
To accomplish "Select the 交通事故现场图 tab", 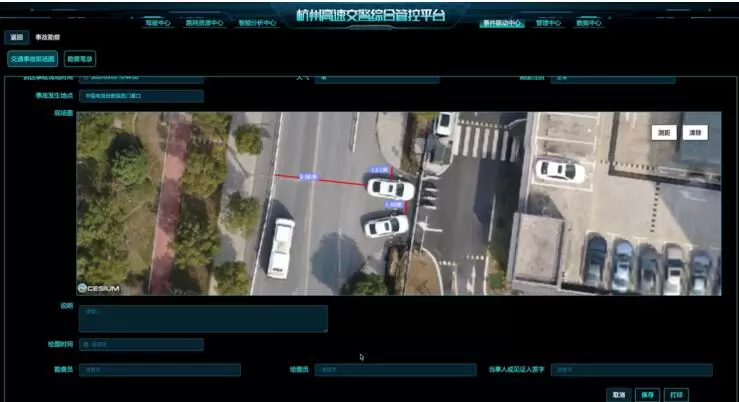I will (33, 59).
